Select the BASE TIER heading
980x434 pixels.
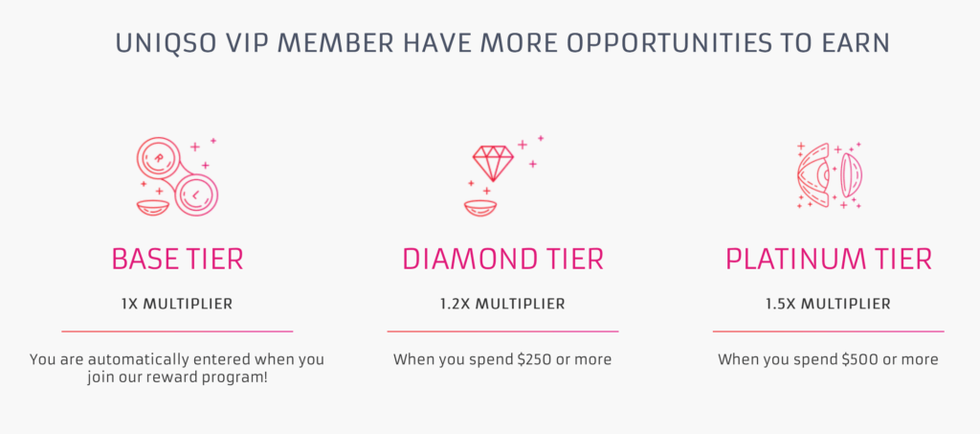tap(177, 260)
